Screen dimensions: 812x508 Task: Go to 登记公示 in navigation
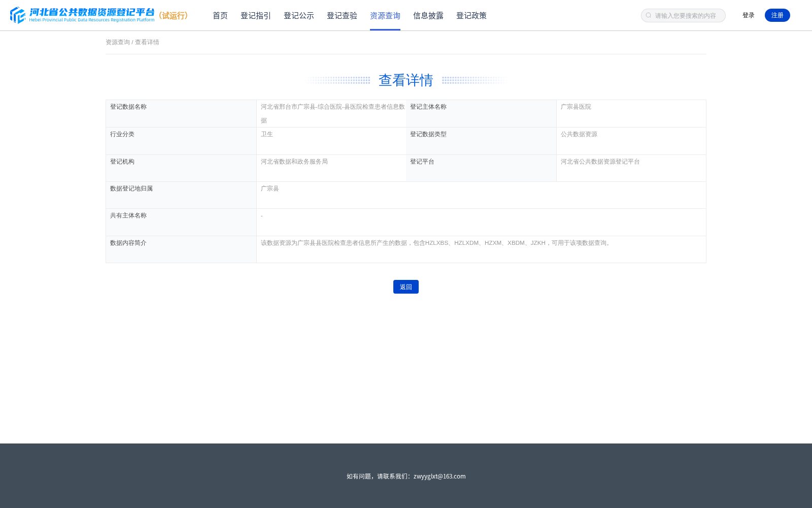(x=299, y=16)
